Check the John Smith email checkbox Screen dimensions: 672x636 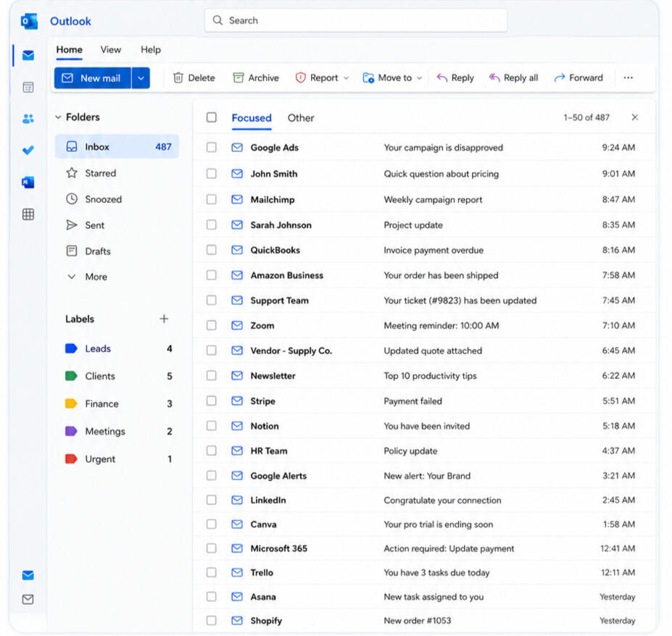[x=211, y=173]
